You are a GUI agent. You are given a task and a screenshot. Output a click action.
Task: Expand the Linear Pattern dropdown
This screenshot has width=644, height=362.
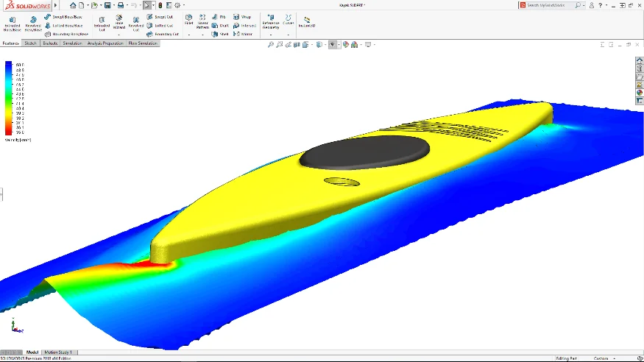click(x=202, y=34)
